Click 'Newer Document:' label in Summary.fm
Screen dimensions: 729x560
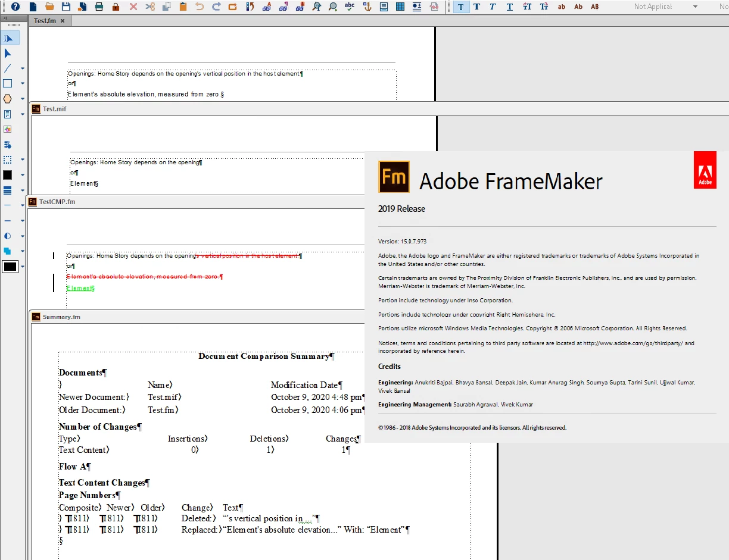pyautogui.click(x=94, y=397)
